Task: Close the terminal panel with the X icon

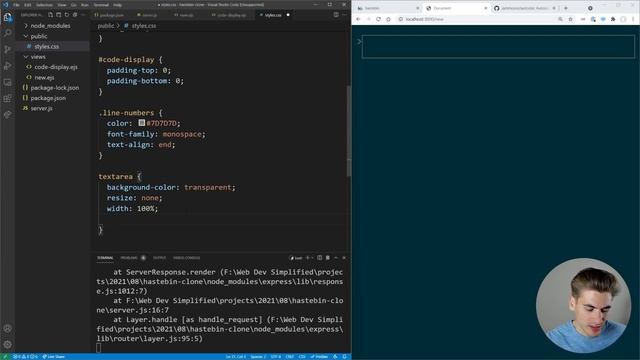Action: pyautogui.click(x=344, y=258)
